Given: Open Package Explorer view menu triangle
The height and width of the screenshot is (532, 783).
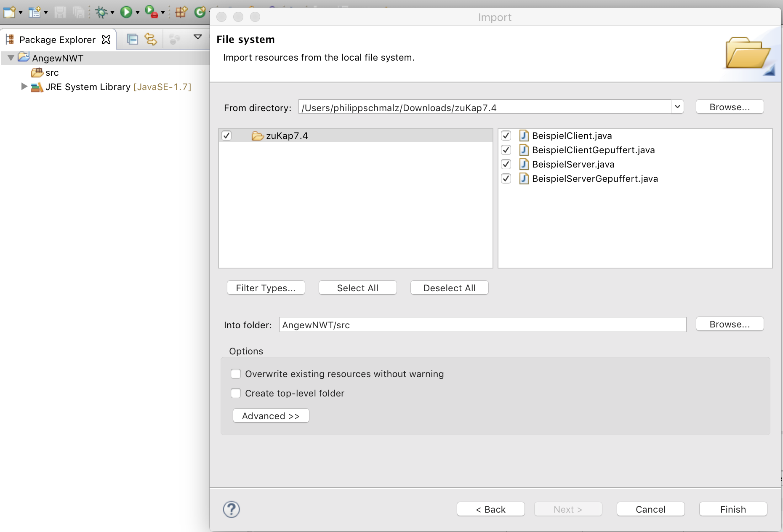Looking at the screenshot, I should (x=197, y=37).
